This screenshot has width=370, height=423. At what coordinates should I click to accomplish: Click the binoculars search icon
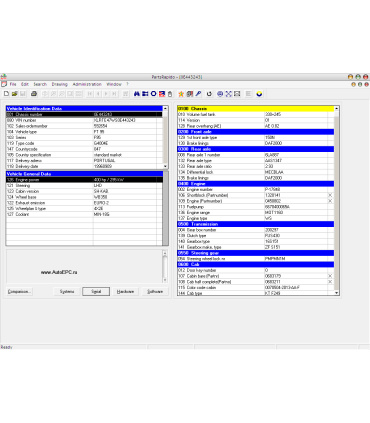[x=137, y=94]
